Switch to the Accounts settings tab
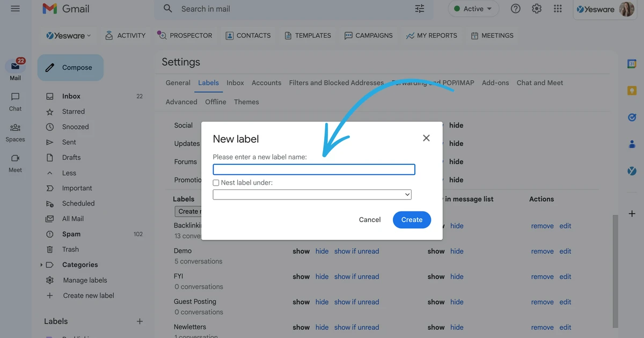The height and width of the screenshot is (338, 644). click(266, 83)
